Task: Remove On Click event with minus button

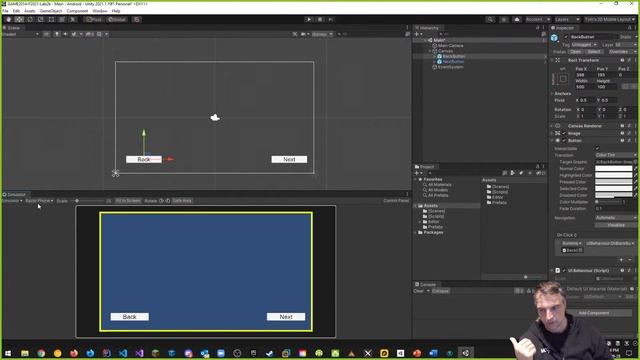Action: coord(630,260)
